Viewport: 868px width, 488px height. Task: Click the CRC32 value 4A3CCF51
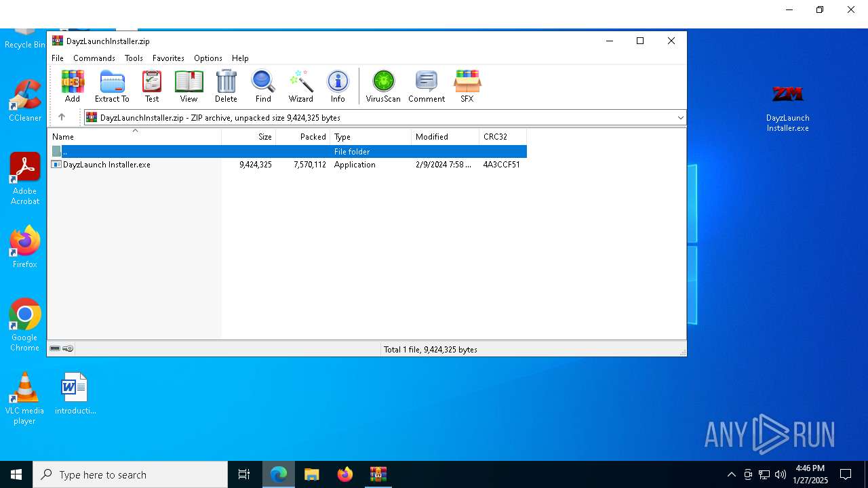click(x=502, y=165)
